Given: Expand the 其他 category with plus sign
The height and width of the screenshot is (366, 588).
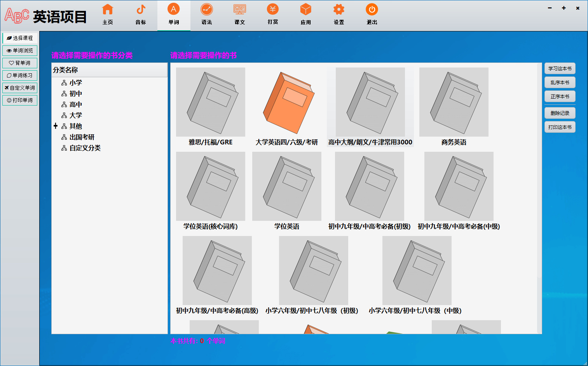Looking at the screenshot, I should [56, 126].
